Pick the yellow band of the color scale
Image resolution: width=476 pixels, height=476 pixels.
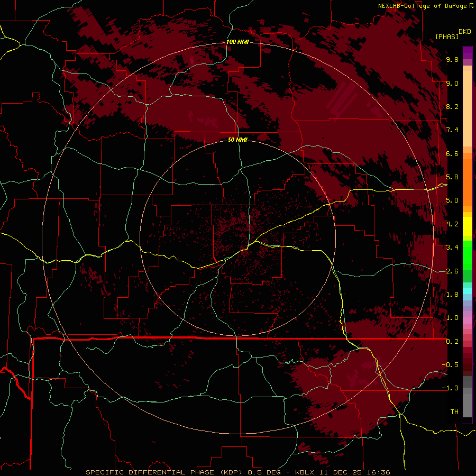(467, 226)
